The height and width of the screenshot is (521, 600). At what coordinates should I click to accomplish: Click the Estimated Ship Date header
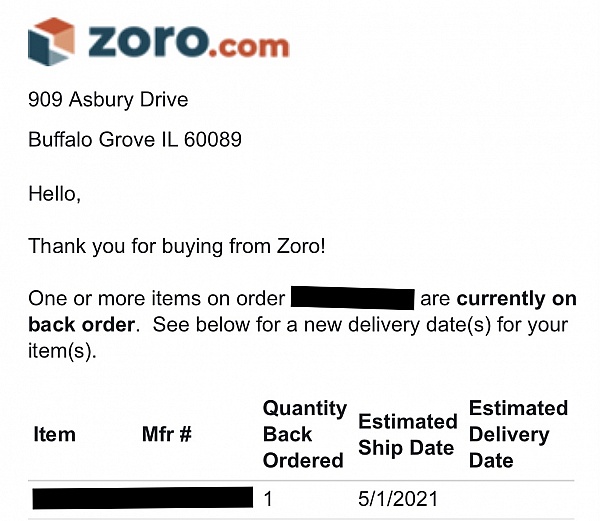pos(406,435)
